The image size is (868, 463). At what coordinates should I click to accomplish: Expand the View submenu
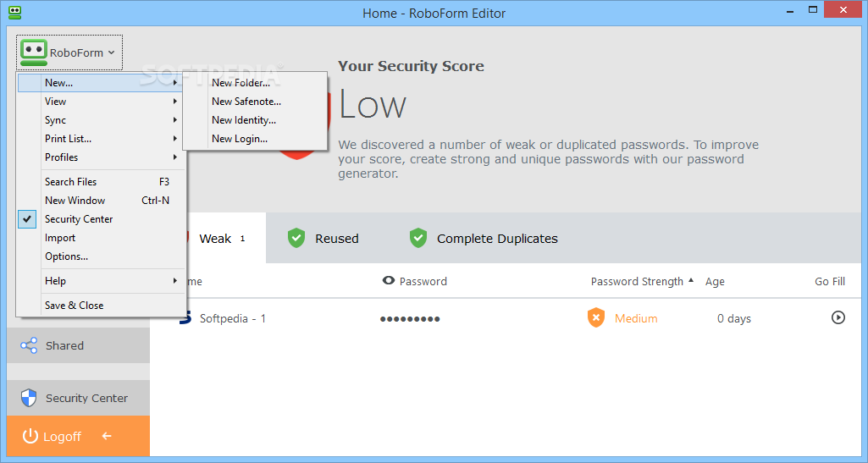click(x=102, y=102)
